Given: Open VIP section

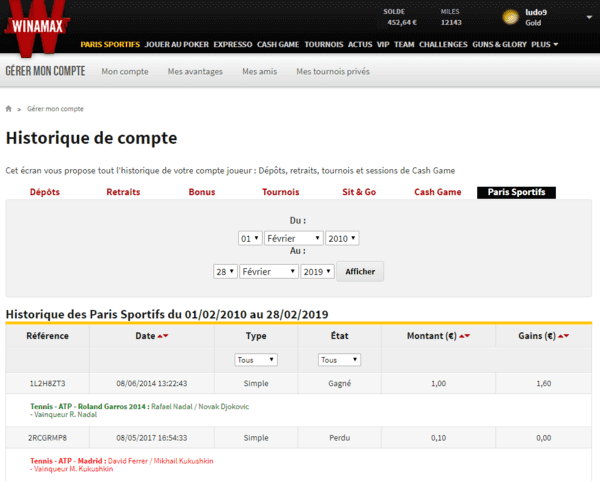Looking at the screenshot, I should coord(383,44).
